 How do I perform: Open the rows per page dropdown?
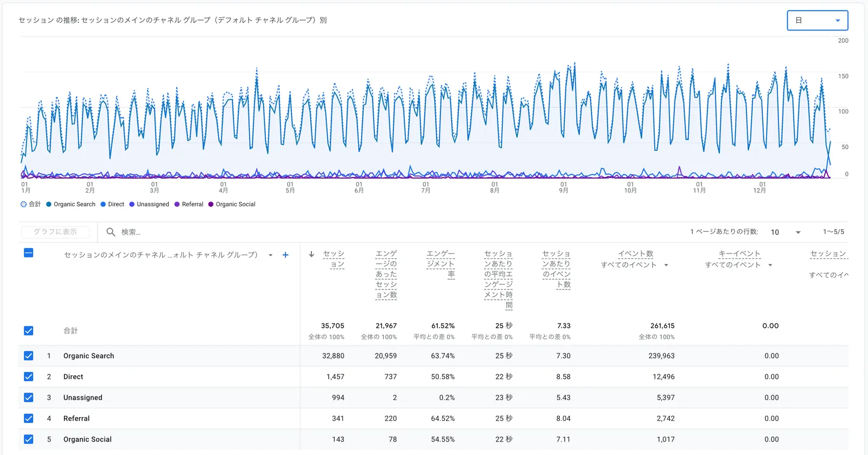[786, 232]
